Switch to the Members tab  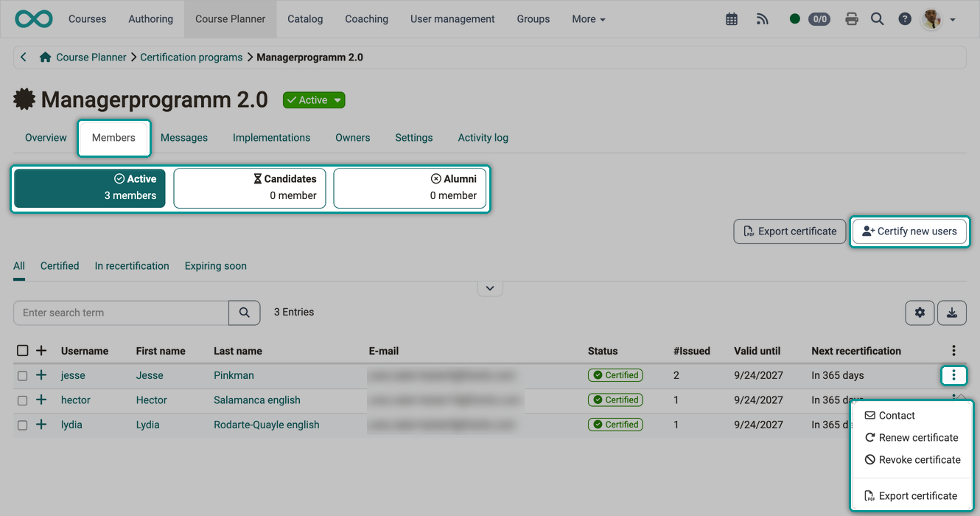(x=113, y=138)
